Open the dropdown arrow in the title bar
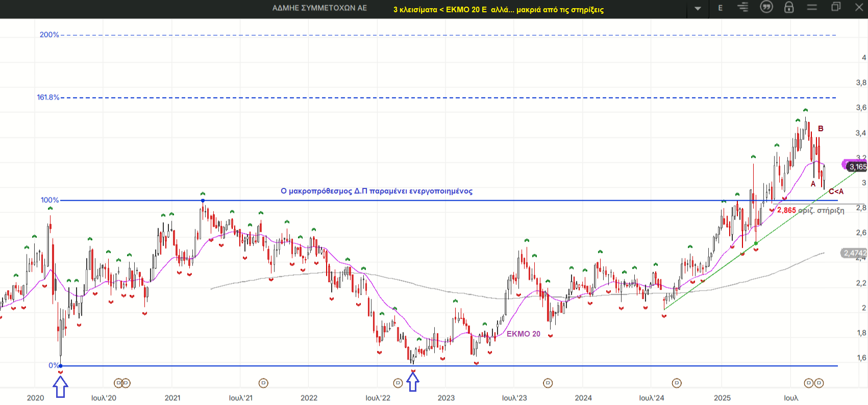Image resolution: width=868 pixels, height=405 pixels. pos(698,9)
